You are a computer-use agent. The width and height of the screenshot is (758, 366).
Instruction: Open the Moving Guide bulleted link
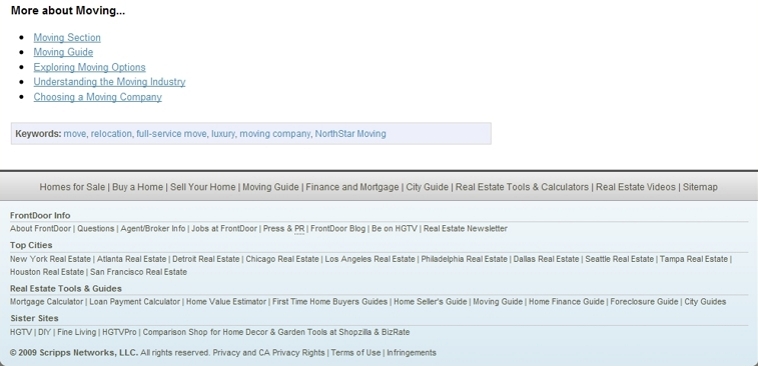tap(63, 52)
